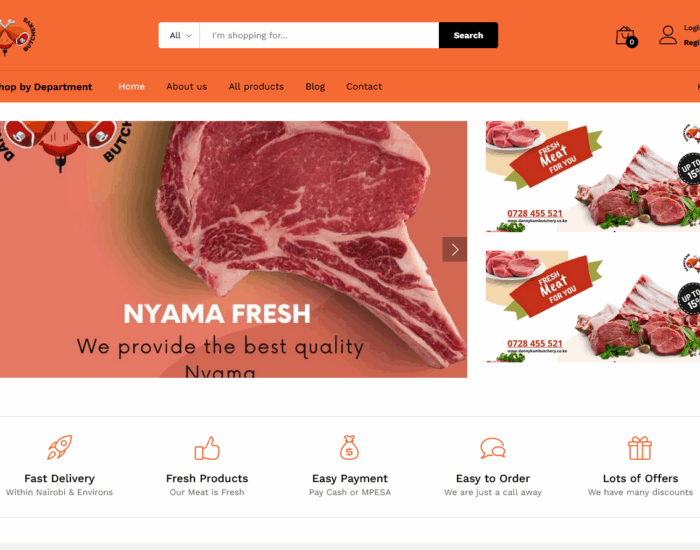Open the shopping cart icon
Viewport: 700px width, 550px height.
tap(626, 36)
